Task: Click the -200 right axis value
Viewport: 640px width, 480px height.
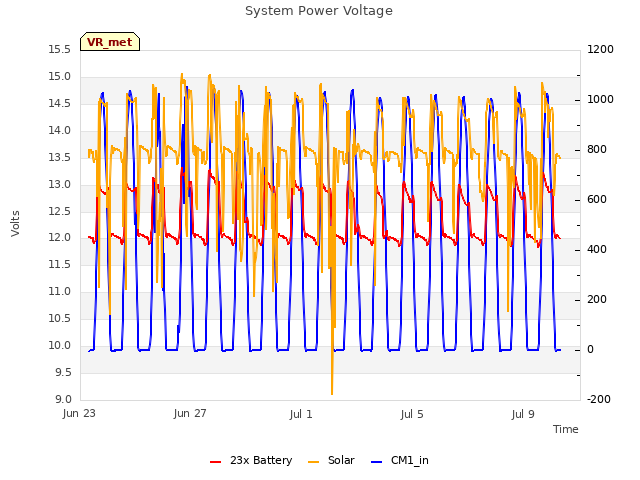Action: [599, 399]
